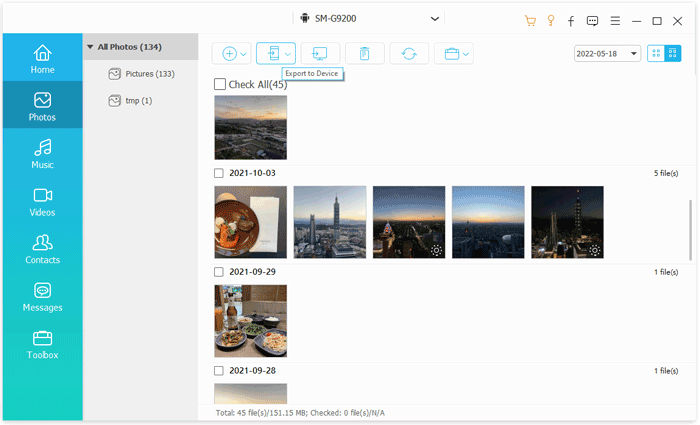
Task: Click the Add button with plus icon
Action: point(229,54)
